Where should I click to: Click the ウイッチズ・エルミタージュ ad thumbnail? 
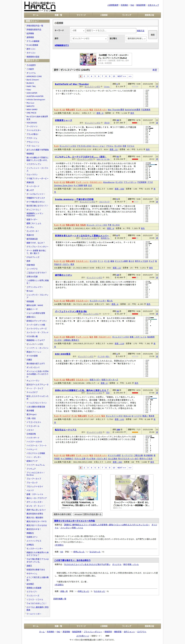[88, 59]
